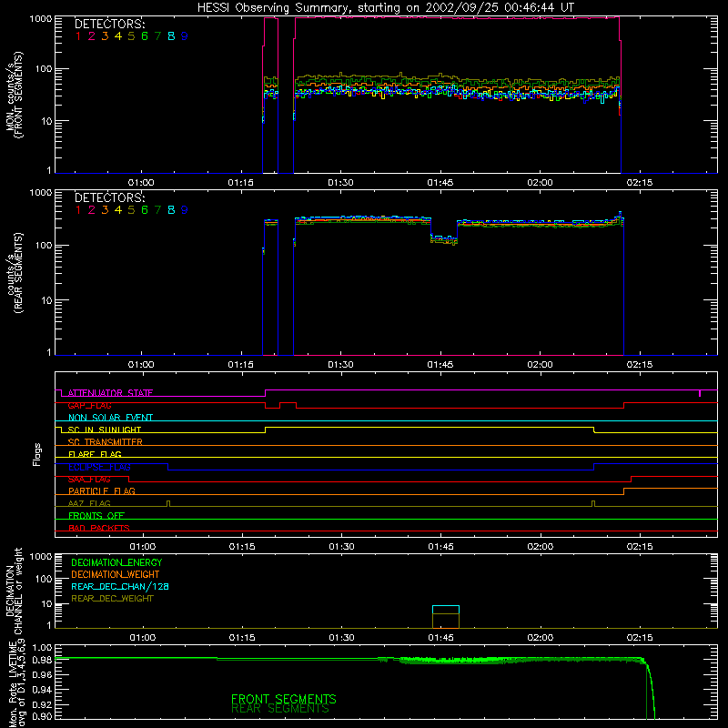Select the REAR_DEC_WEIGHT legend entry
This screenshot has width=728, height=728.
(x=112, y=599)
